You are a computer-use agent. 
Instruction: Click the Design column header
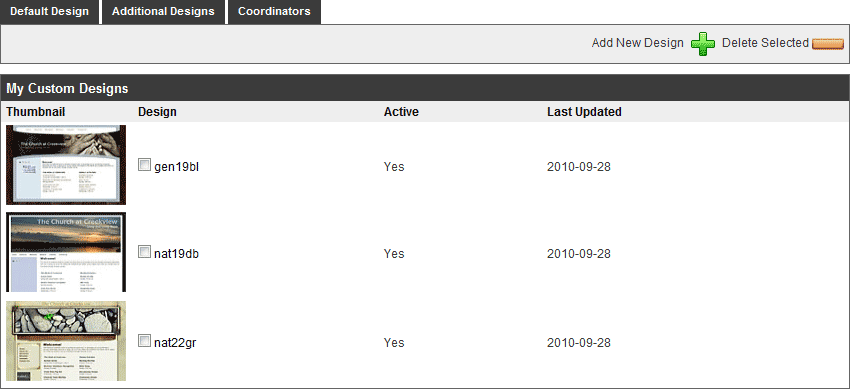point(157,112)
